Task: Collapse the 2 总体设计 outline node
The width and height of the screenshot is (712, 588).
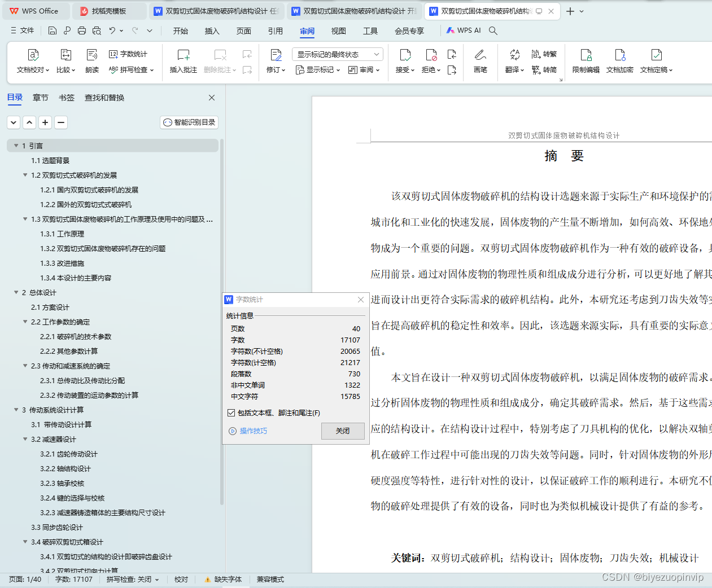Action: [x=16, y=292]
